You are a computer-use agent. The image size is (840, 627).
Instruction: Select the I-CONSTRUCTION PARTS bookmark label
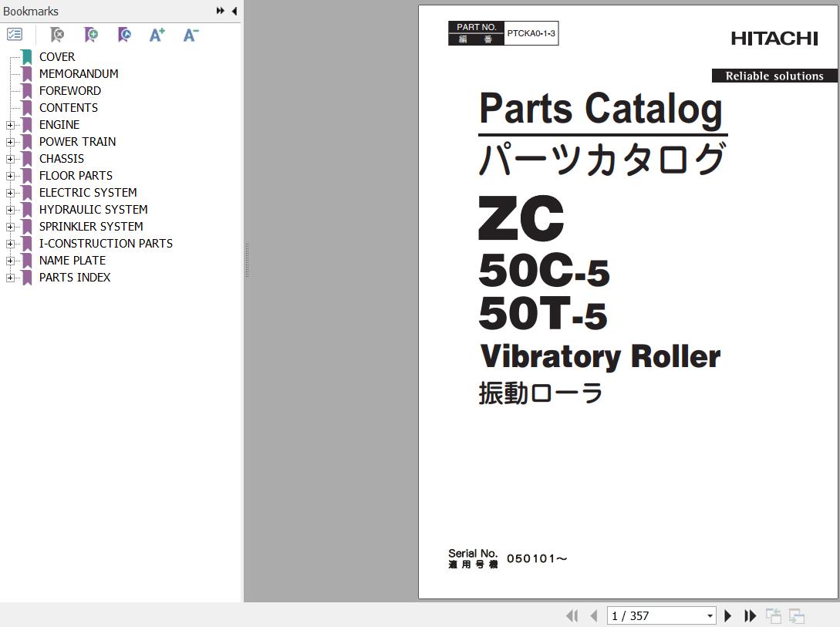[106, 244]
